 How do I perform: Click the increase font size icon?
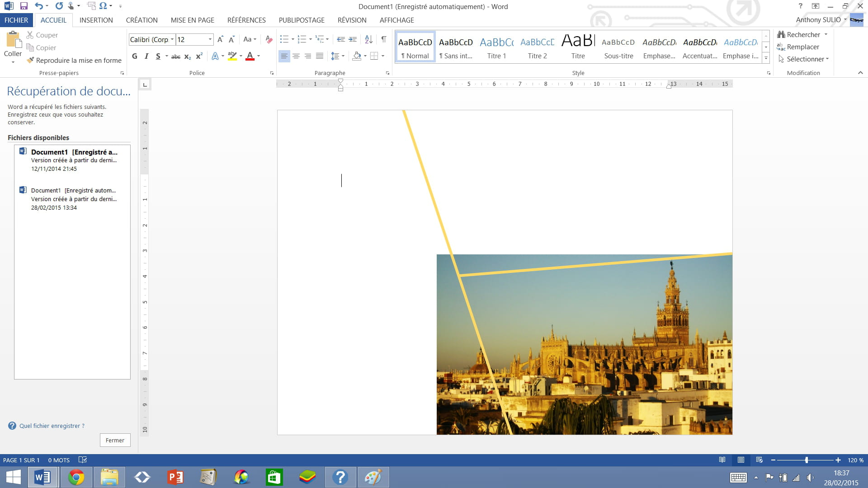coord(220,39)
